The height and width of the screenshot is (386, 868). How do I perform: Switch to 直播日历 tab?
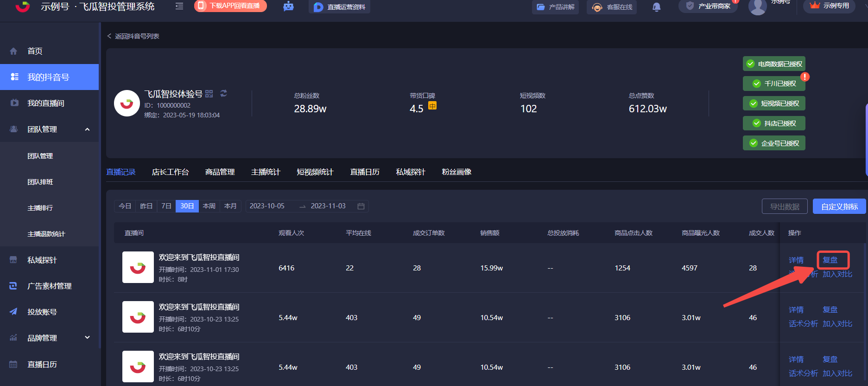[x=365, y=172]
